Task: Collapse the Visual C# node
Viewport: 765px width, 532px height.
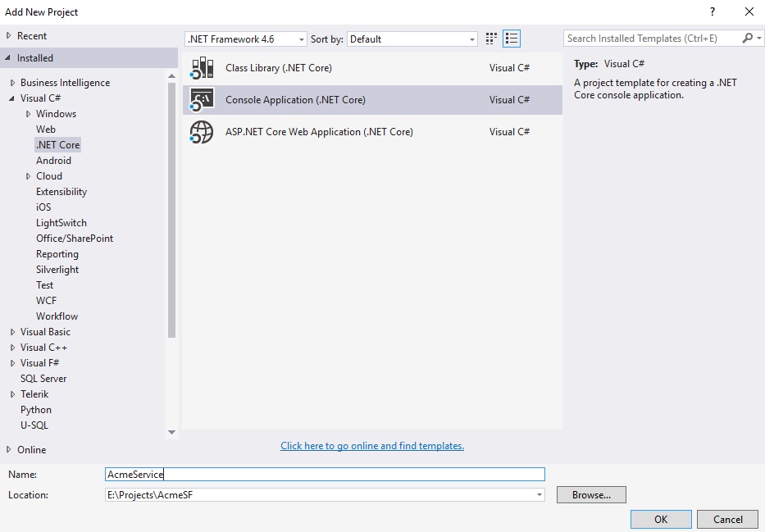Action: (x=12, y=98)
